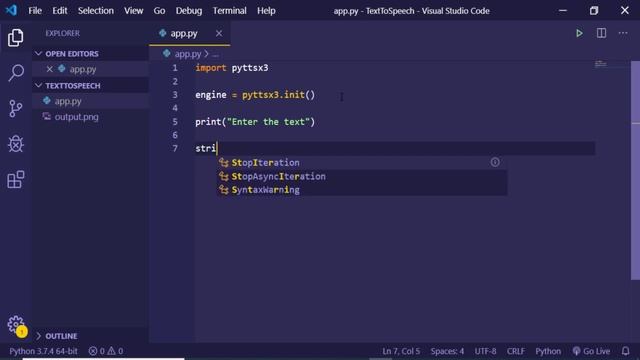Click Spaces: 4 indentation setting
This screenshot has width=640, height=360.
pos(447,351)
